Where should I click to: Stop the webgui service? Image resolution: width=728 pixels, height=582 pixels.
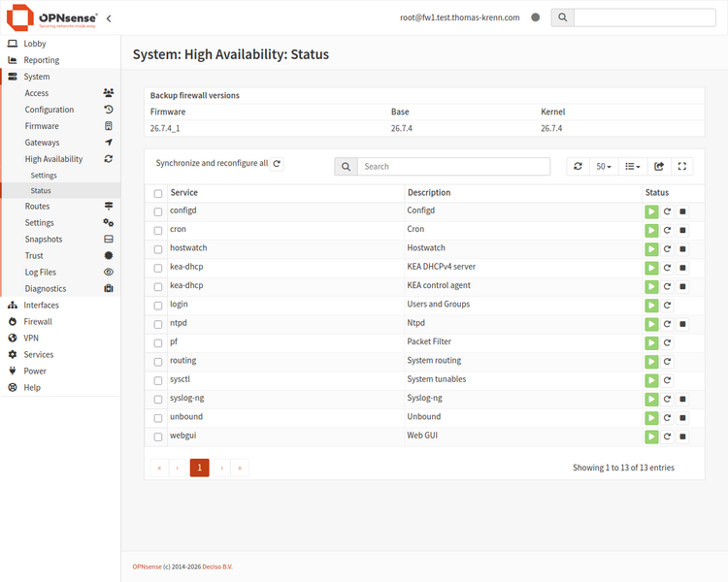click(682, 436)
